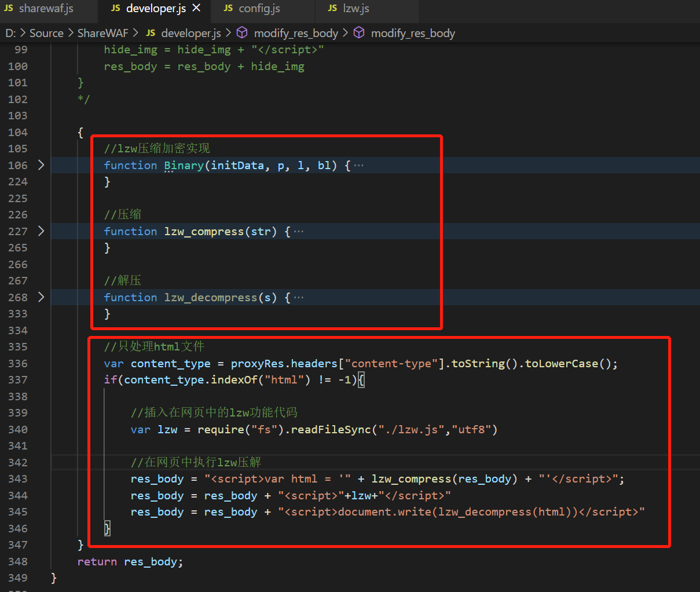Click line number 348

click(18, 561)
